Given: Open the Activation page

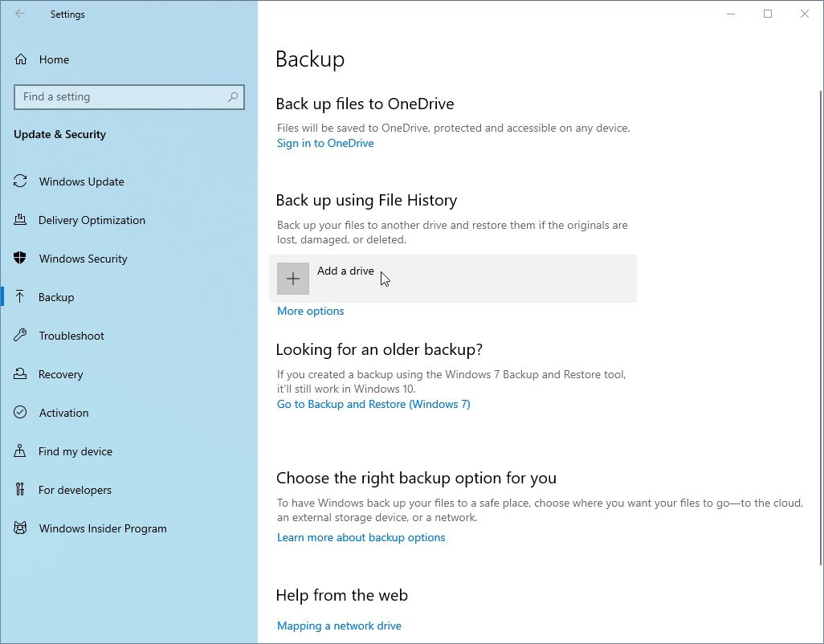Looking at the screenshot, I should [63, 413].
